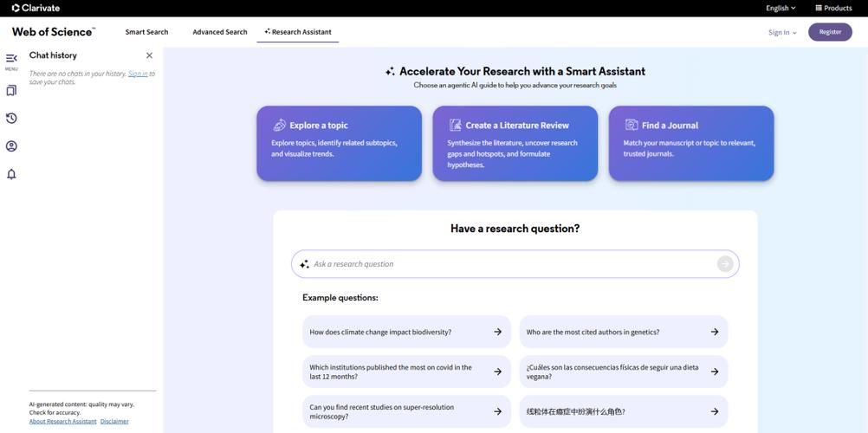This screenshot has height=433, width=868.
Task: Click the Chat history heading
Action: (53, 55)
